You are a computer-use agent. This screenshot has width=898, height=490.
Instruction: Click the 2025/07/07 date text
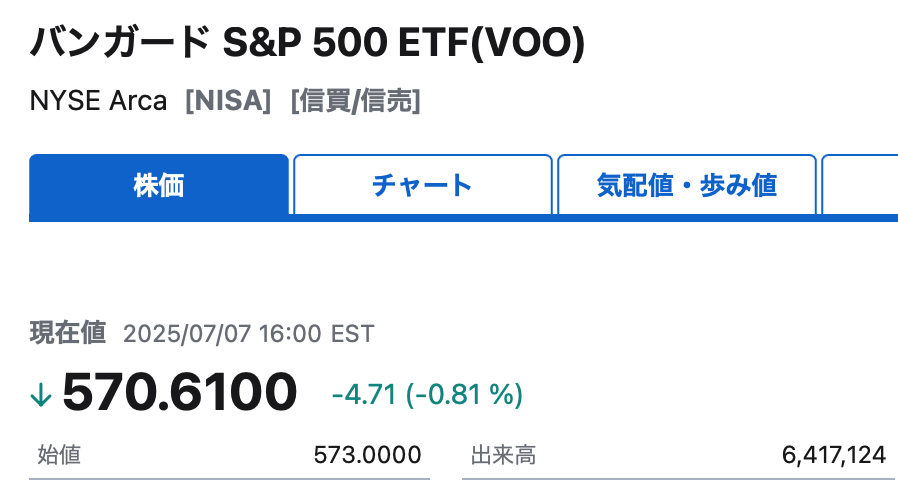186,334
